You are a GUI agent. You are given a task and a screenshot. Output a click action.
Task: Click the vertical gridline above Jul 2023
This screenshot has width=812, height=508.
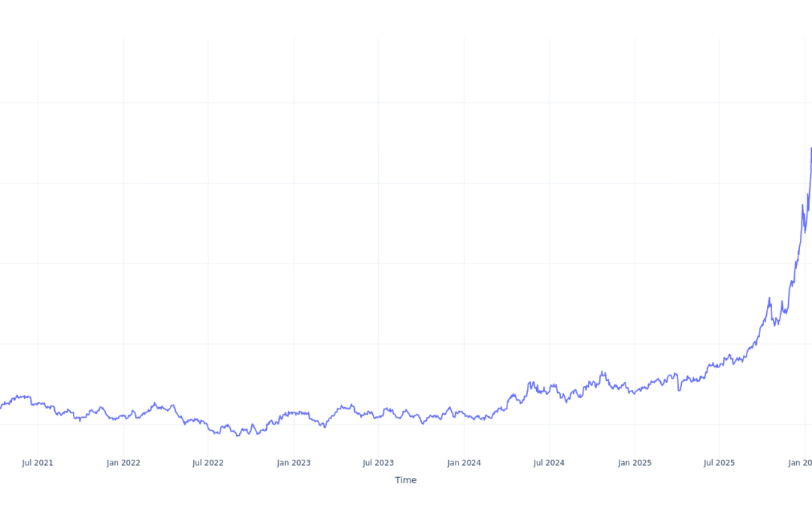(x=378, y=226)
